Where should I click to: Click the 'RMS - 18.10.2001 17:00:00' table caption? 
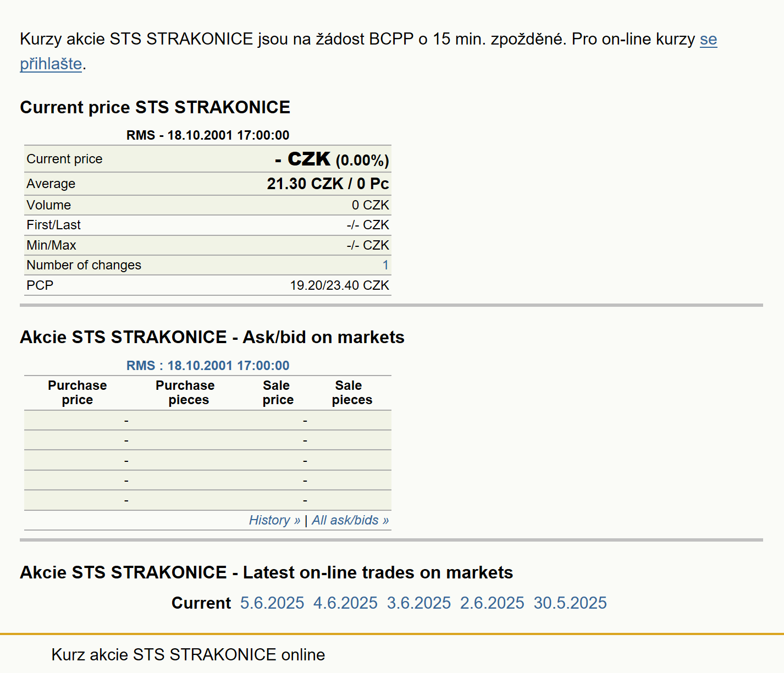tap(208, 135)
